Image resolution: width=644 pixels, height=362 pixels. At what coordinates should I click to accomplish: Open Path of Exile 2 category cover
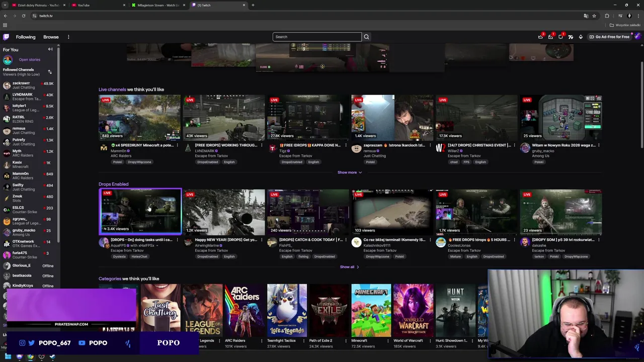point(329,310)
